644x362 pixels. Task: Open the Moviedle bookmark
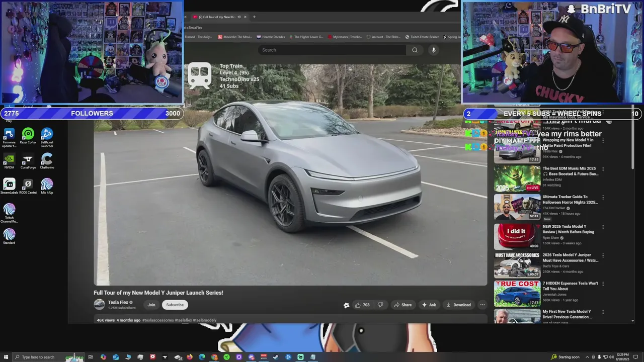(235, 37)
